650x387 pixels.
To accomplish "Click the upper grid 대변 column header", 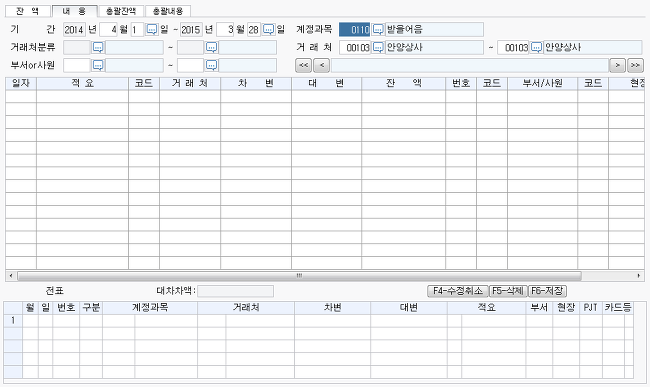I will point(326,83).
